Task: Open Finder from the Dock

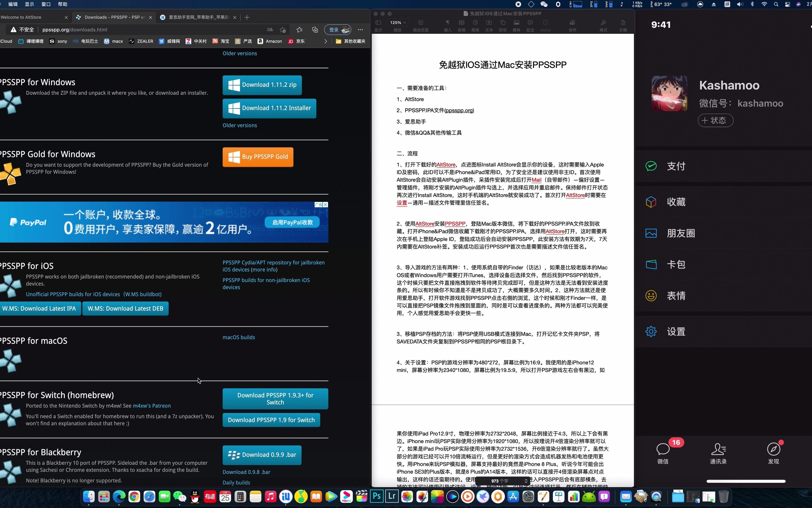Action: 89,496
